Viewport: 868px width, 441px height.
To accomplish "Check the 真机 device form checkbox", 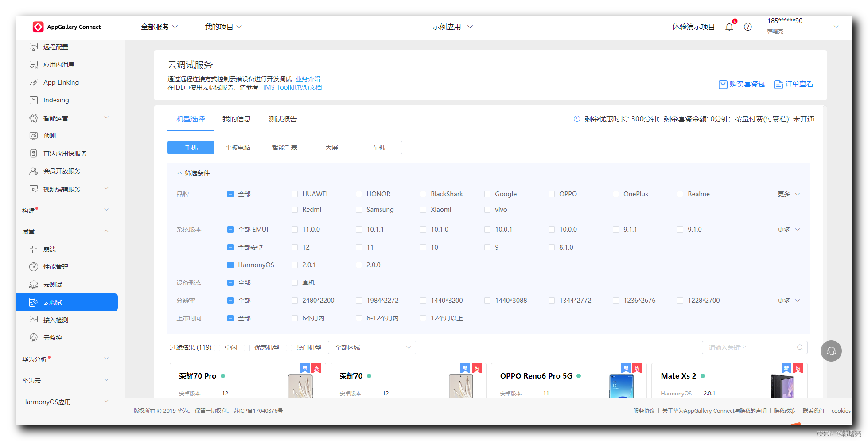I will 295,283.
